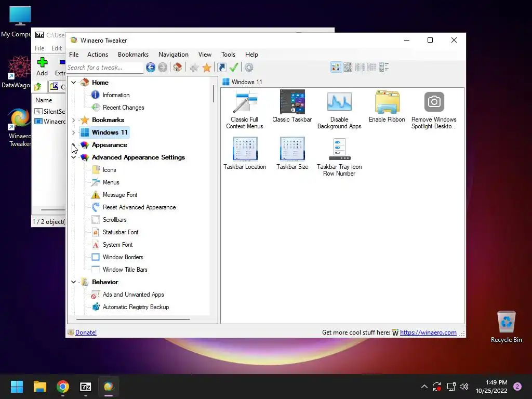This screenshot has width=532, height=399.
Task: Open the Taskbar Location tweak
Action: [245, 153]
